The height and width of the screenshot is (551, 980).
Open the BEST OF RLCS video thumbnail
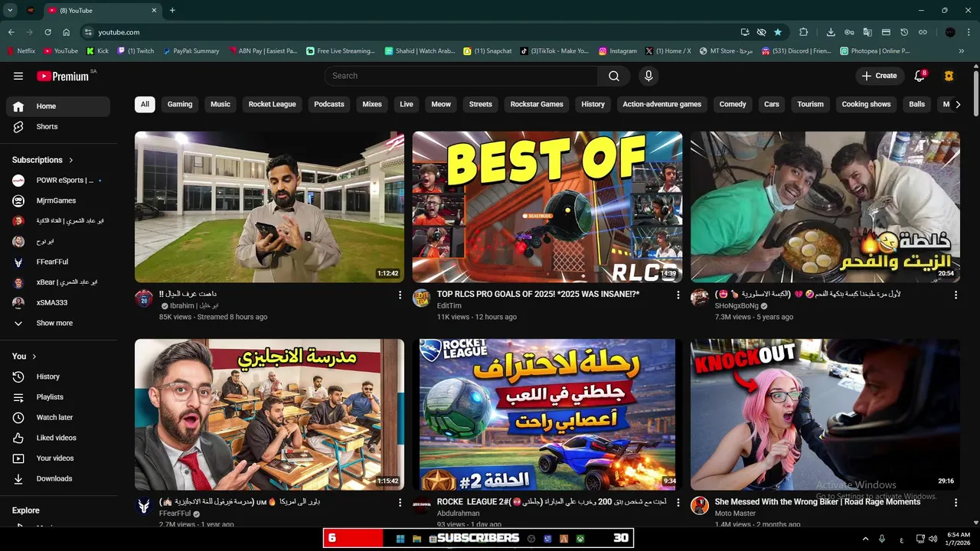(x=547, y=207)
